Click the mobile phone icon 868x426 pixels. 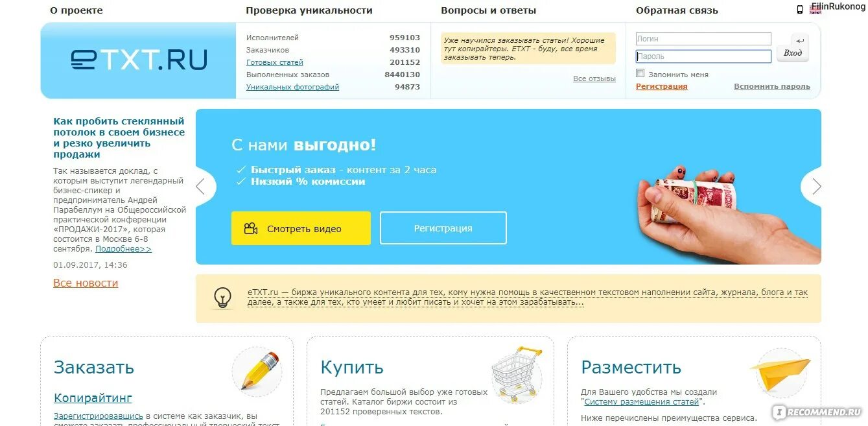pos(800,10)
